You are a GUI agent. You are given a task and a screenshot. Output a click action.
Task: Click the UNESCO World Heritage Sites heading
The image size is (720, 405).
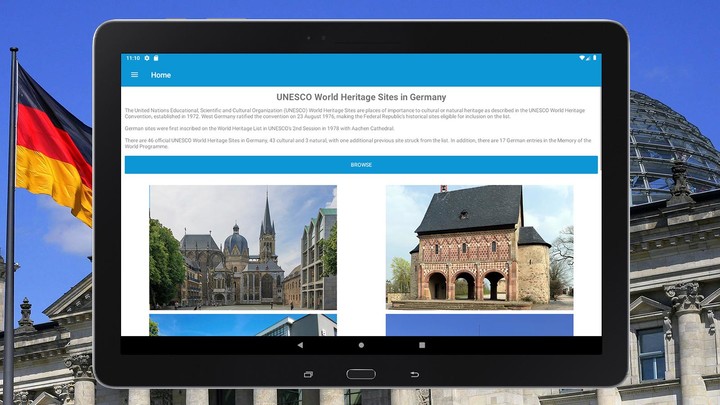point(361,97)
